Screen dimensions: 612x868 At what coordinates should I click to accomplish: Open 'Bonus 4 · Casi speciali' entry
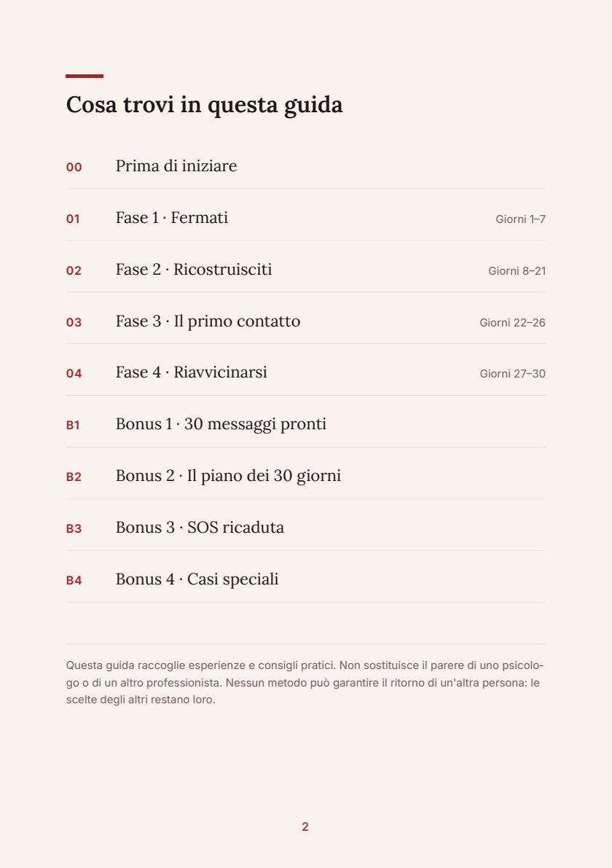click(x=305, y=579)
